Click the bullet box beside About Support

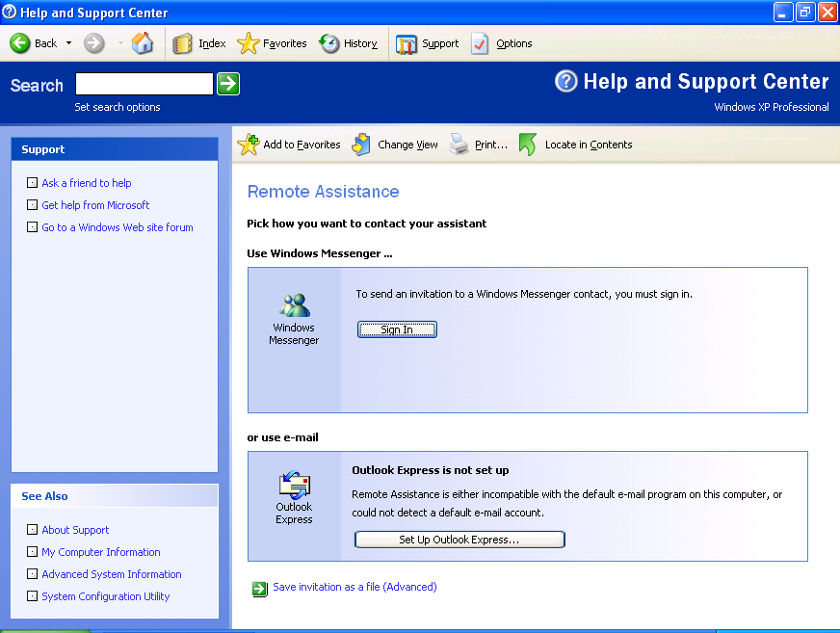pyautogui.click(x=32, y=530)
